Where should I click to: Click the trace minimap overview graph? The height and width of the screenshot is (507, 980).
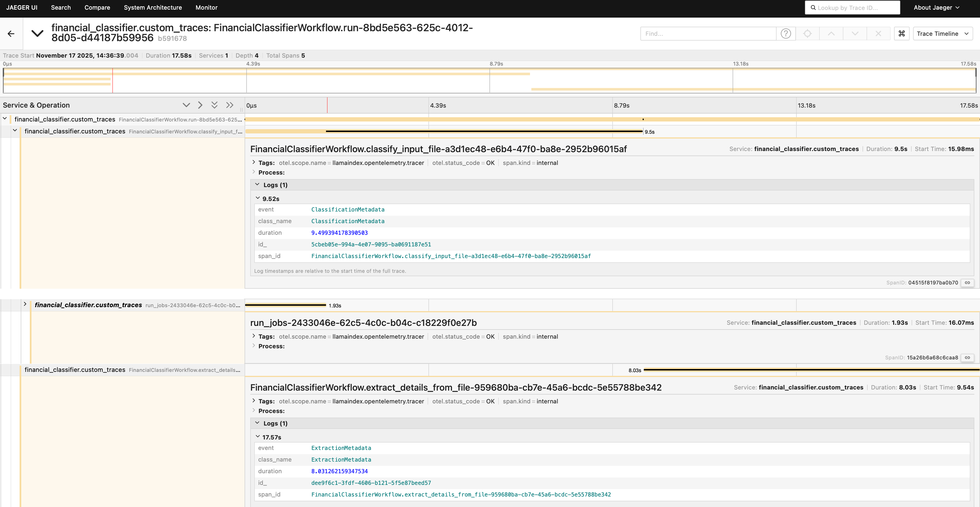(489, 80)
